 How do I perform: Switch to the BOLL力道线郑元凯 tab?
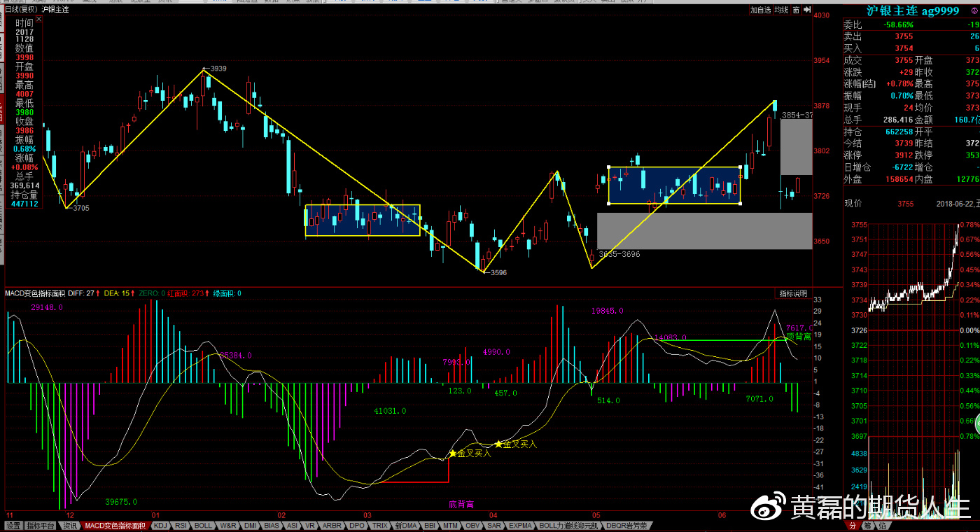(x=568, y=525)
